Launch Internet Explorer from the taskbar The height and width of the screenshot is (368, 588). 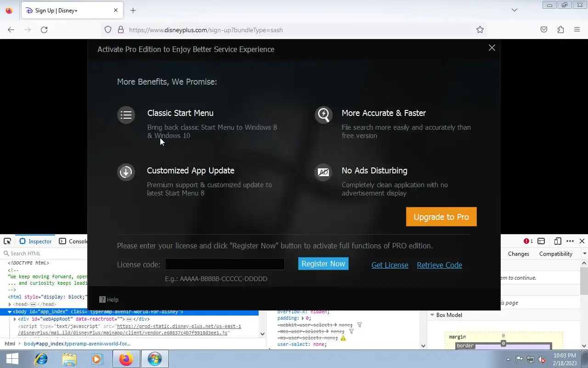[41, 359]
